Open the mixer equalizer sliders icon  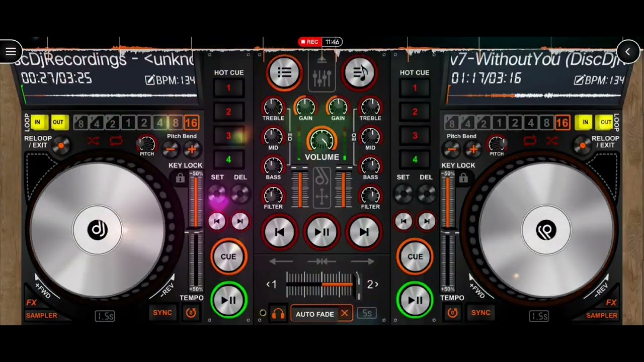322,77
